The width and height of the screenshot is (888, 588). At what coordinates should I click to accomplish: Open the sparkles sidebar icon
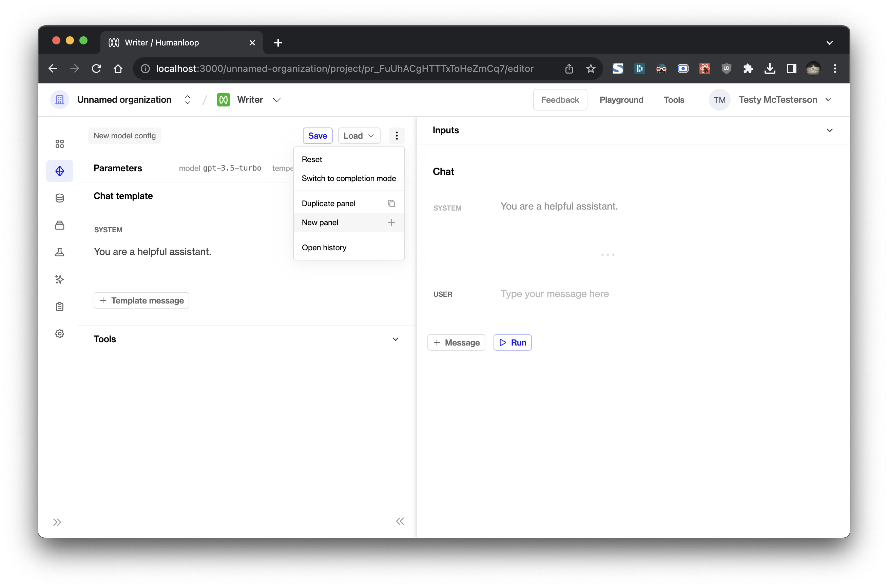click(x=60, y=279)
